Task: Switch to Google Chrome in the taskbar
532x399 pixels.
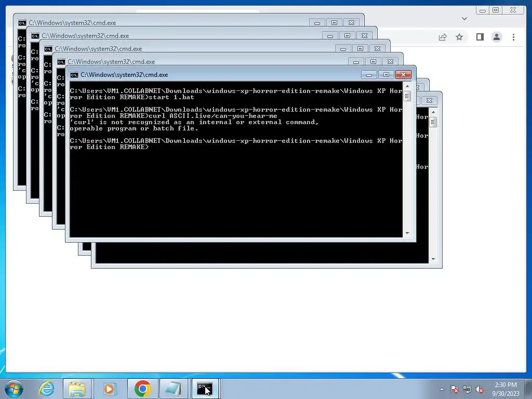Action: (x=142, y=389)
